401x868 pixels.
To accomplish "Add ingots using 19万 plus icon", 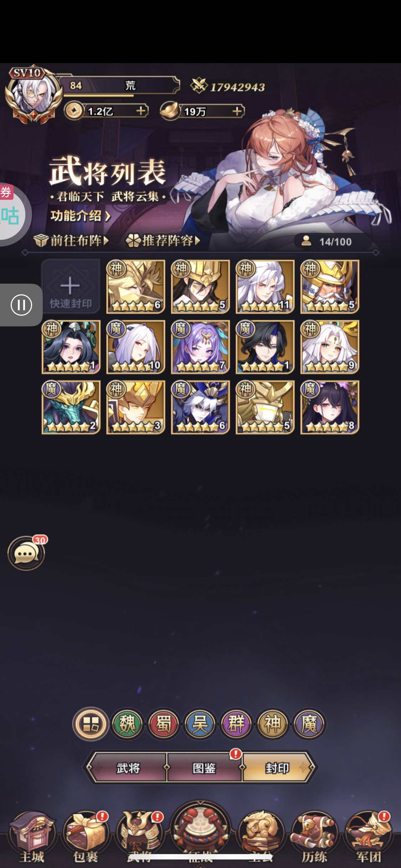I will tap(237, 111).
